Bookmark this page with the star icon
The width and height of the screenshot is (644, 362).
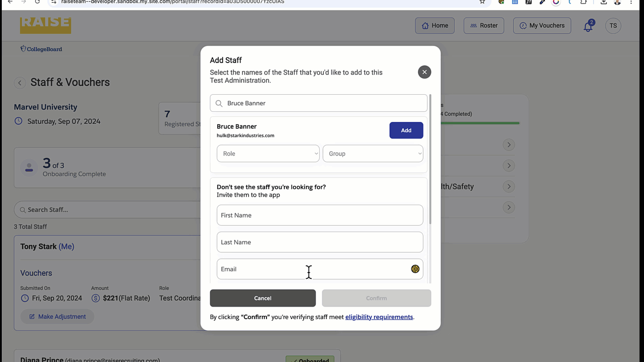482,2
